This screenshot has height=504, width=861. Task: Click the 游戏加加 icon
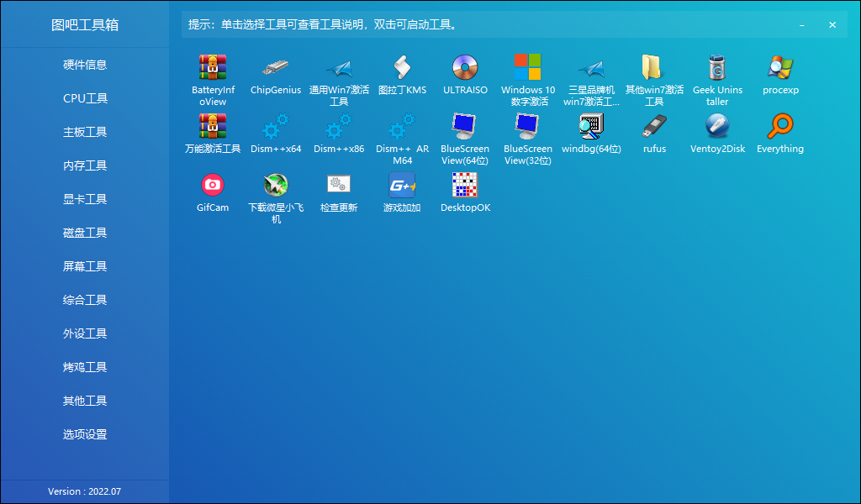click(x=402, y=185)
